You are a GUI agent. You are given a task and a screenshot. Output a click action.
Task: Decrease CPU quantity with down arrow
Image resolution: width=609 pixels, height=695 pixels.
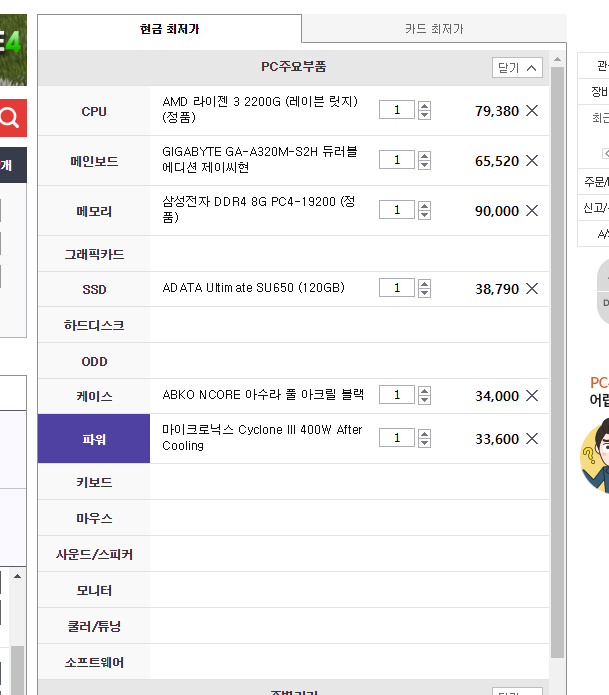pyautogui.click(x=425, y=115)
